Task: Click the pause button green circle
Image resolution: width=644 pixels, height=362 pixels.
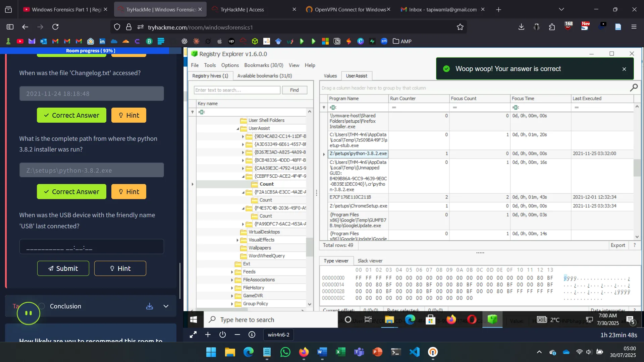Action: pyautogui.click(x=29, y=313)
